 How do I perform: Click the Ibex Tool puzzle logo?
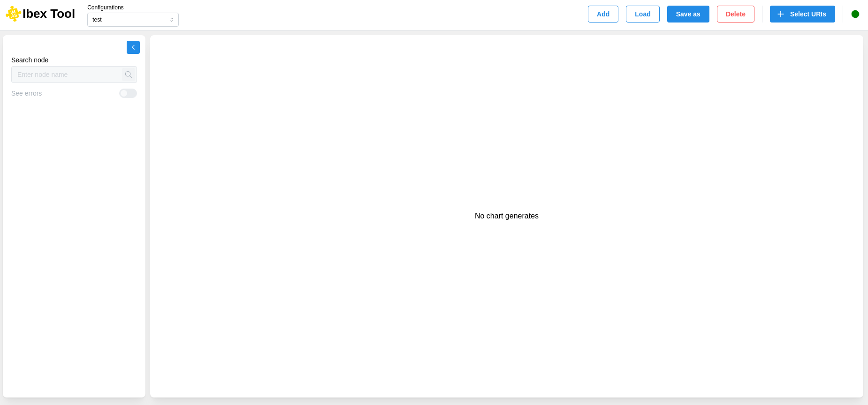(x=13, y=14)
